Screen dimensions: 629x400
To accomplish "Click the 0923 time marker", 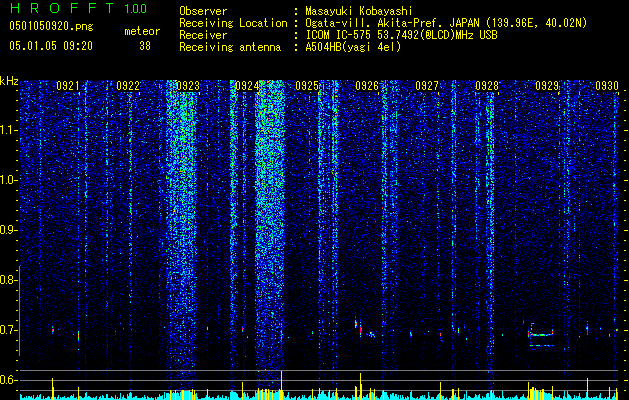I will point(188,86).
